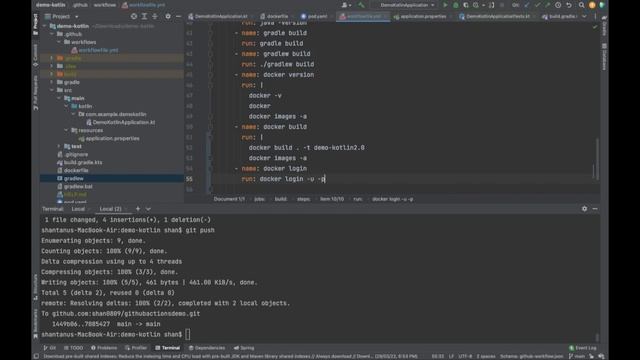The image size is (640, 360).
Task: Select build.gradle.kts in the project tree
Action: [x=80, y=162]
